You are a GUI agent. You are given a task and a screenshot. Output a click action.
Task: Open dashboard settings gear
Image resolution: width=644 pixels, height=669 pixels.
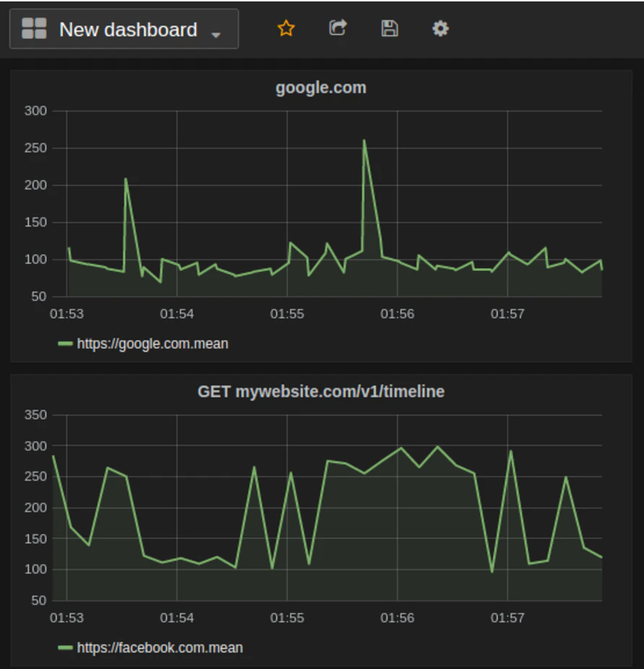click(x=440, y=28)
